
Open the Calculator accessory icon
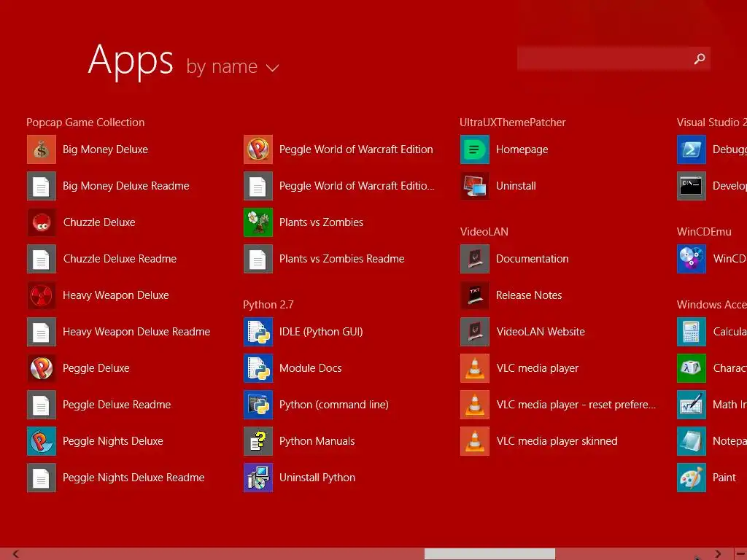pyautogui.click(x=692, y=332)
